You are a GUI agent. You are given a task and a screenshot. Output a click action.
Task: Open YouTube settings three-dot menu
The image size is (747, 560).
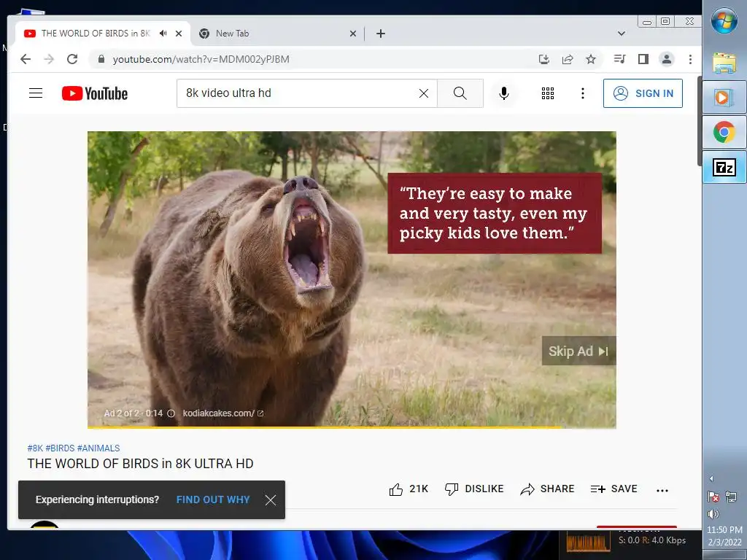[583, 93]
